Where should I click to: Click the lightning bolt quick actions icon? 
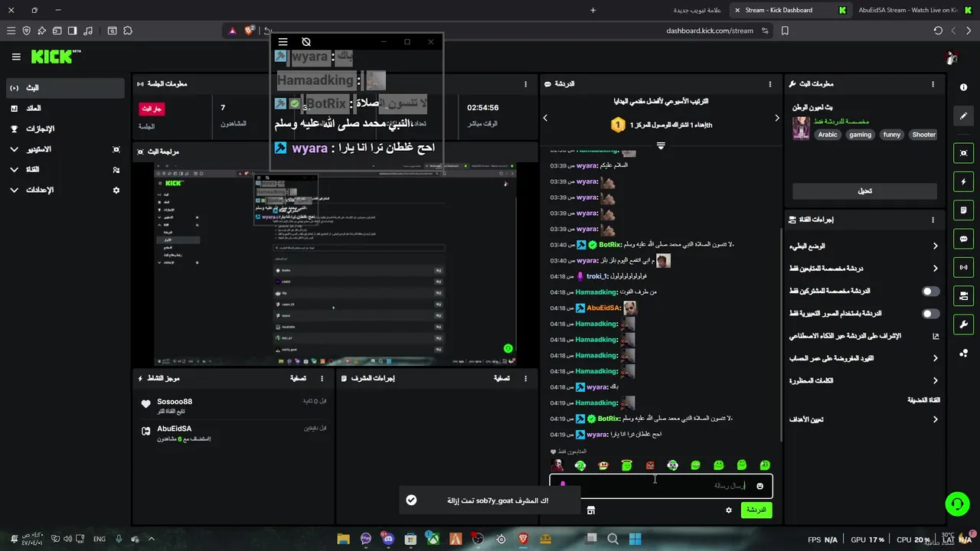coord(963,182)
